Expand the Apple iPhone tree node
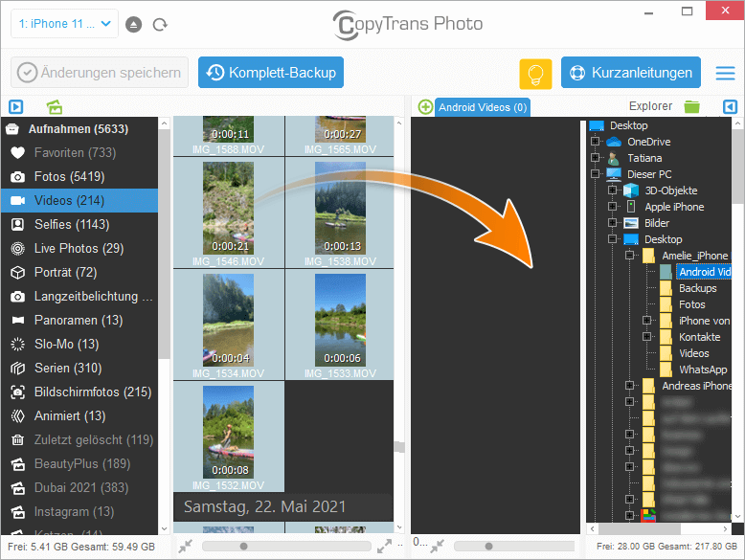 pos(612,207)
